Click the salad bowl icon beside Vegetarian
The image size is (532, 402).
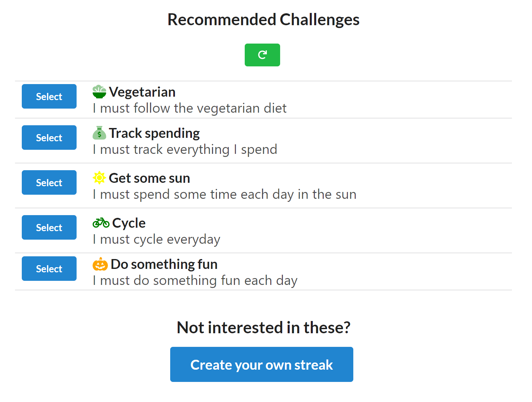click(99, 92)
